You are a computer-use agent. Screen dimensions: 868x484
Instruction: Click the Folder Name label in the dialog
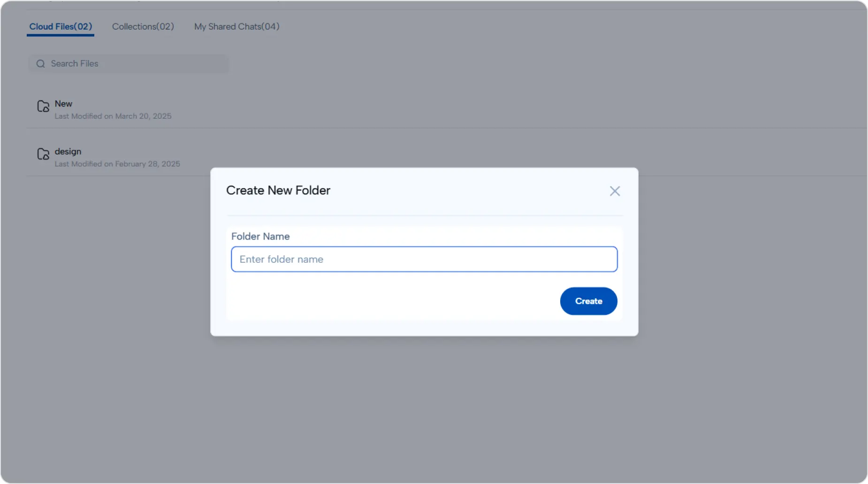pyautogui.click(x=260, y=236)
